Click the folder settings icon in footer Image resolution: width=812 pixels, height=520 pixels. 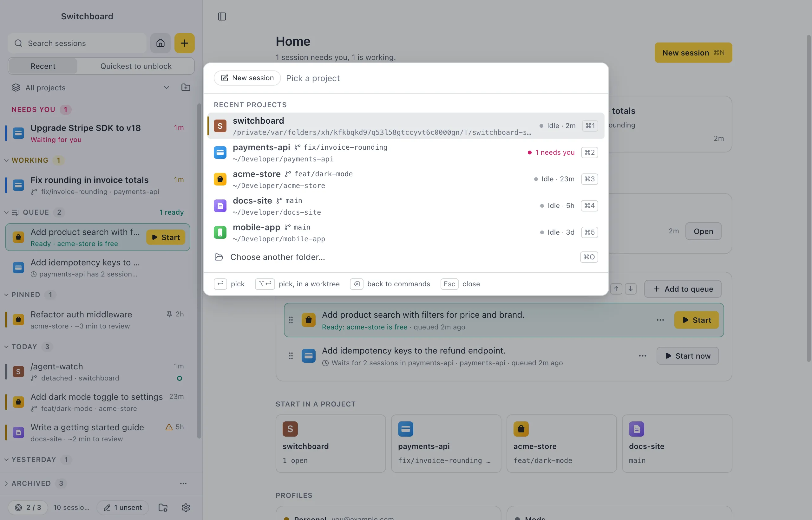163,507
